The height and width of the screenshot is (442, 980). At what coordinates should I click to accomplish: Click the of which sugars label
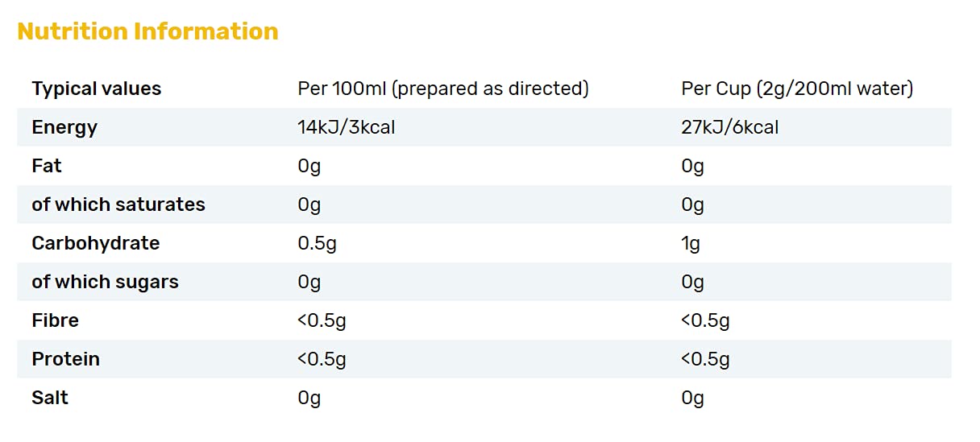pyautogui.click(x=106, y=282)
